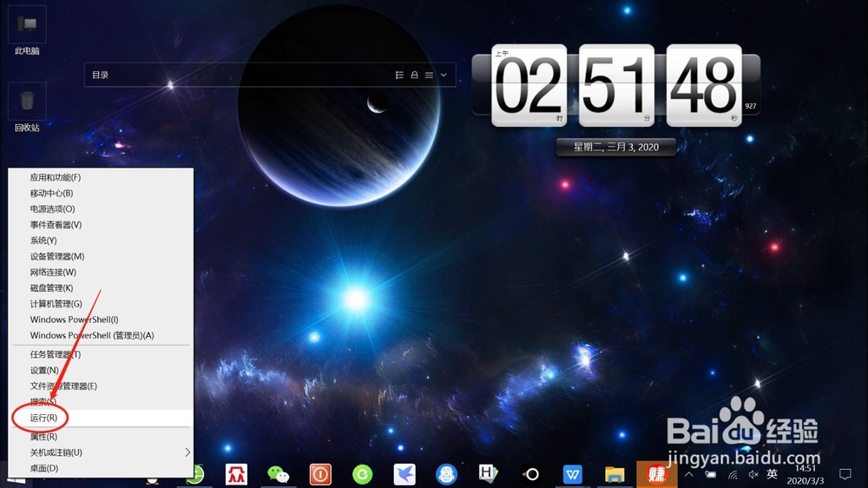Click the battery icon in system tray

coord(711,474)
